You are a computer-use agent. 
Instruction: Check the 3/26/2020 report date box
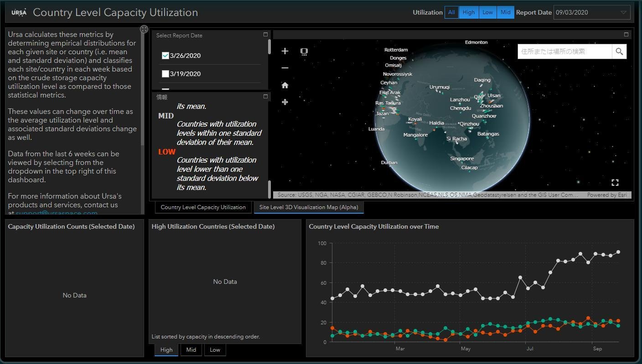[166, 56]
